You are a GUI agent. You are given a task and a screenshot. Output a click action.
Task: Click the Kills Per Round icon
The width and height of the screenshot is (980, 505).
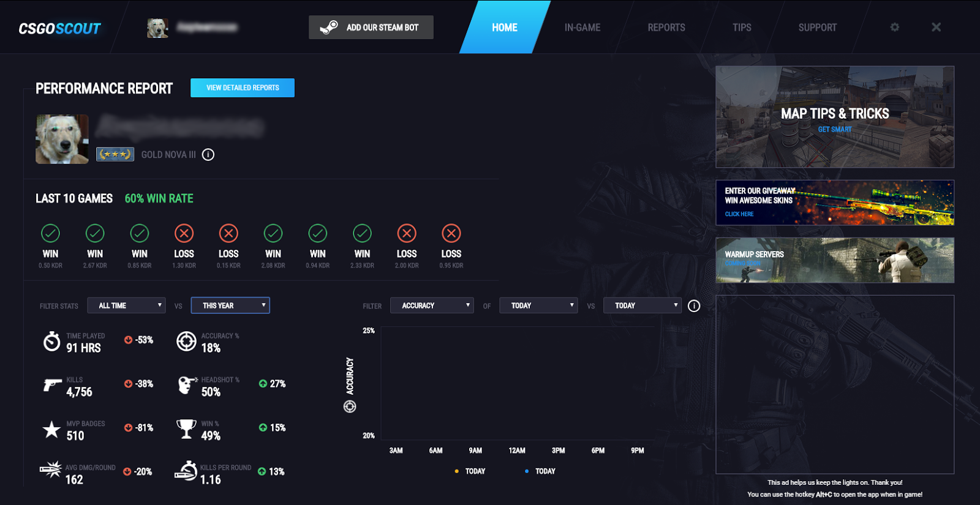tap(186, 471)
